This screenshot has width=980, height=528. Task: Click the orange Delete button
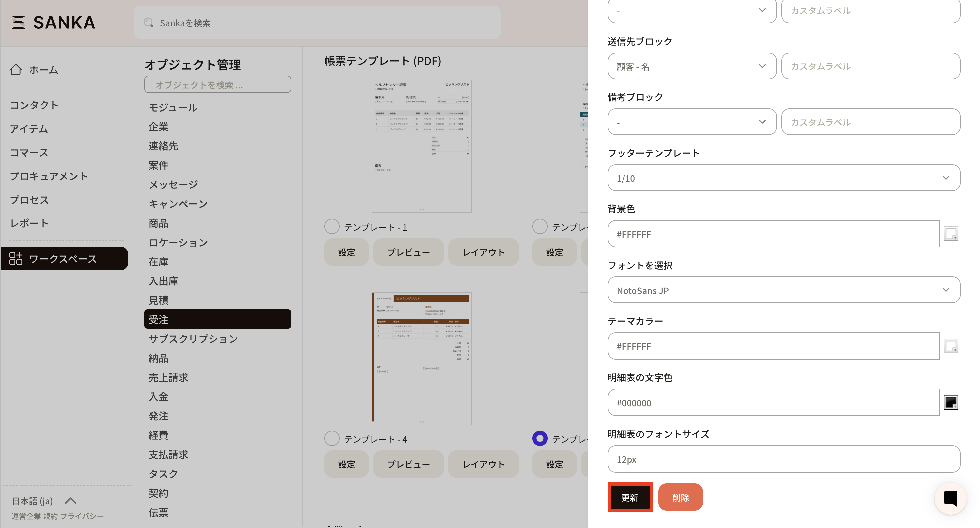click(x=680, y=498)
